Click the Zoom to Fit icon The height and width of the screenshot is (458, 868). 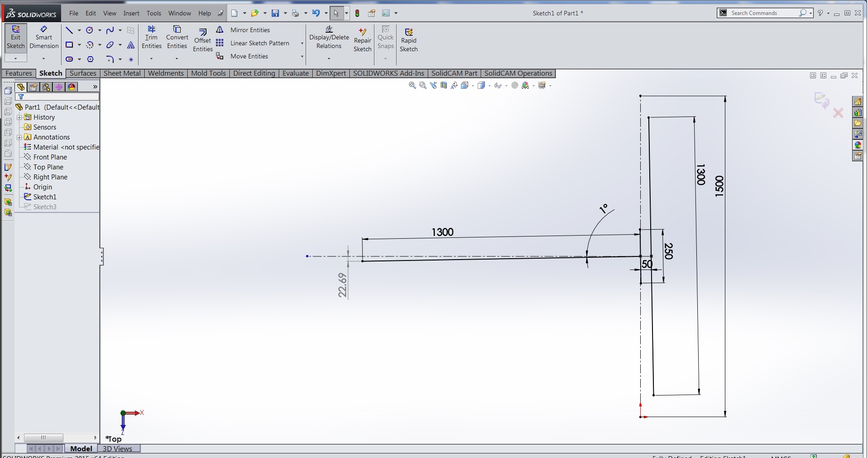coord(412,86)
